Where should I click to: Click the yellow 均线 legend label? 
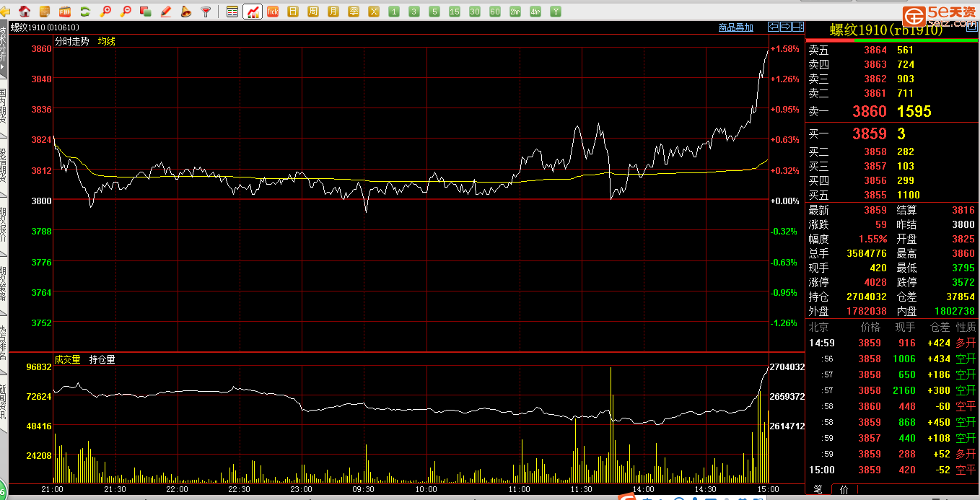click(x=107, y=41)
